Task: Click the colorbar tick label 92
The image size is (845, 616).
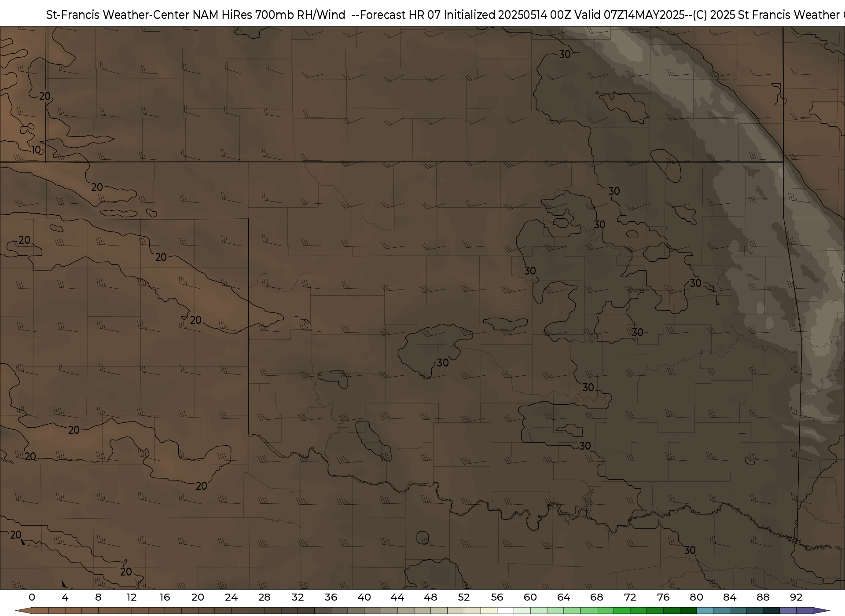Action: pyautogui.click(x=797, y=598)
